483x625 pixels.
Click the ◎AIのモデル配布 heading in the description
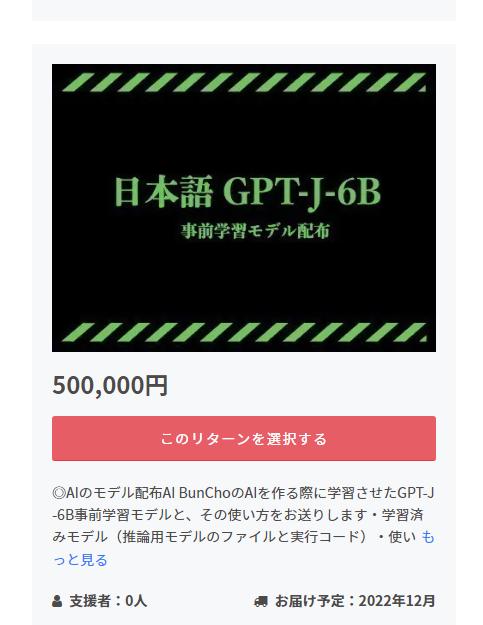click(x=107, y=493)
